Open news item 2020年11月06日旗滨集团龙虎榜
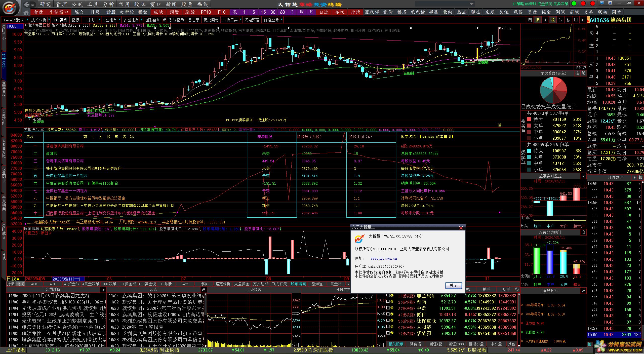 click(x=56, y=296)
